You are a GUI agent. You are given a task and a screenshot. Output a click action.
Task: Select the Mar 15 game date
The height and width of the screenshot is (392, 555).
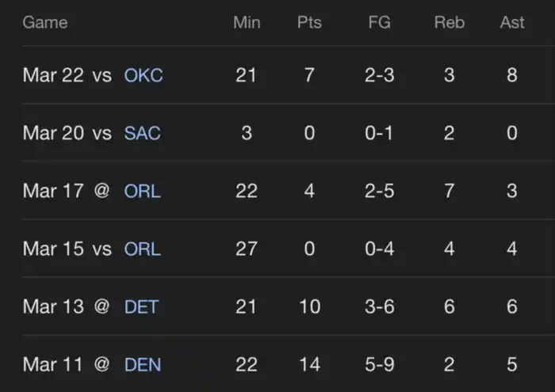(53, 249)
